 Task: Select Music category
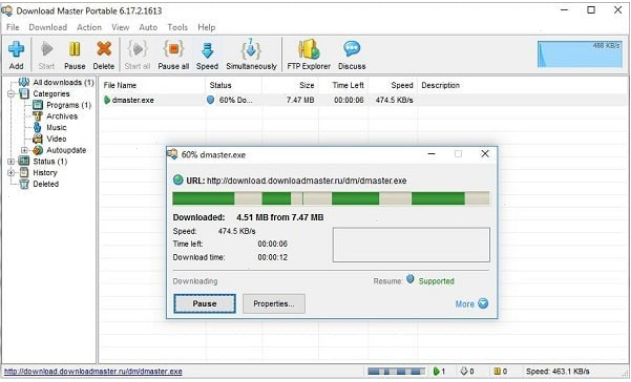56,128
